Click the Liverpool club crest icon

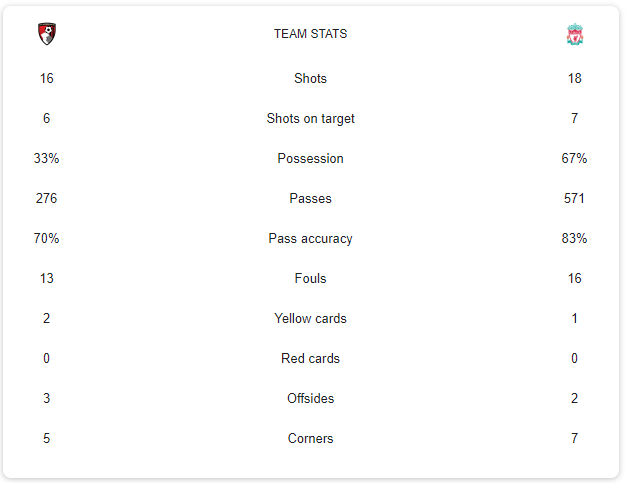point(574,35)
